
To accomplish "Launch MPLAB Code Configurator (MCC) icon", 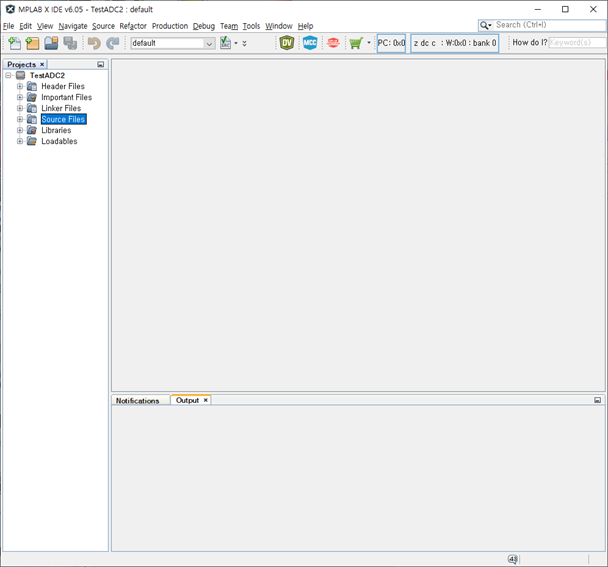I will tap(310, 43).
